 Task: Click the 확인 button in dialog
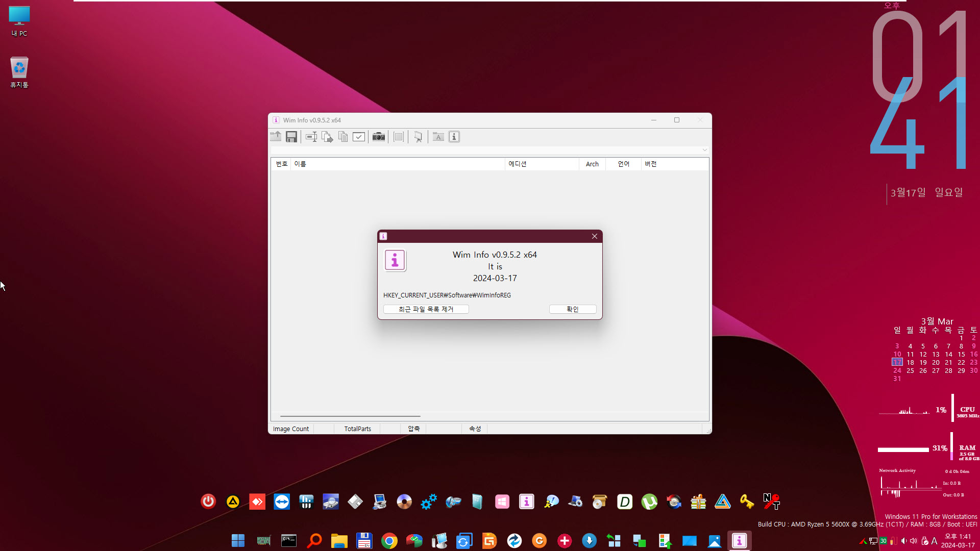573,309
